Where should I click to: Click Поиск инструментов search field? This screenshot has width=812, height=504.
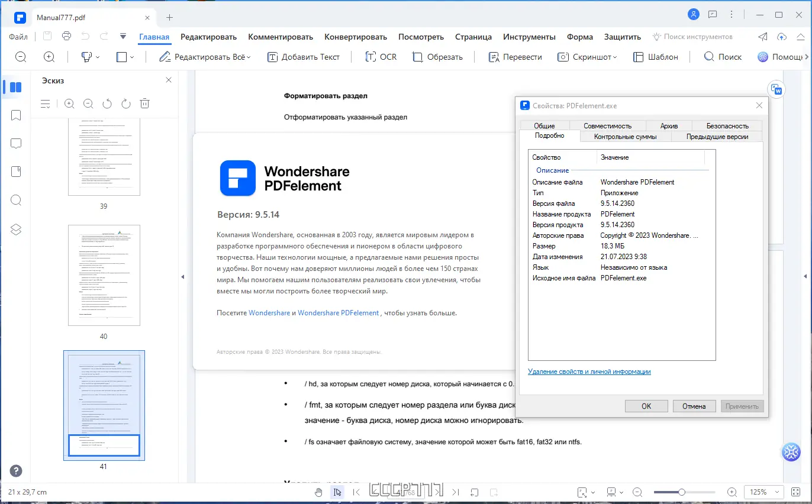692,37
